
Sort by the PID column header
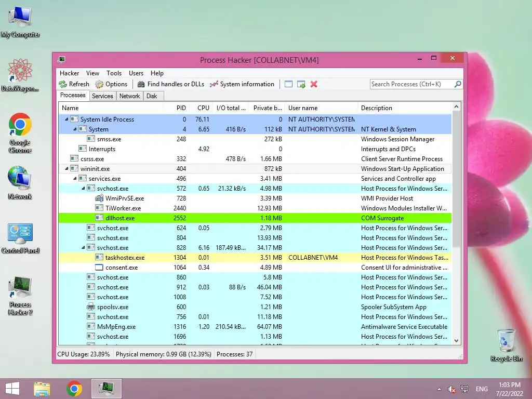coord(176,108)
